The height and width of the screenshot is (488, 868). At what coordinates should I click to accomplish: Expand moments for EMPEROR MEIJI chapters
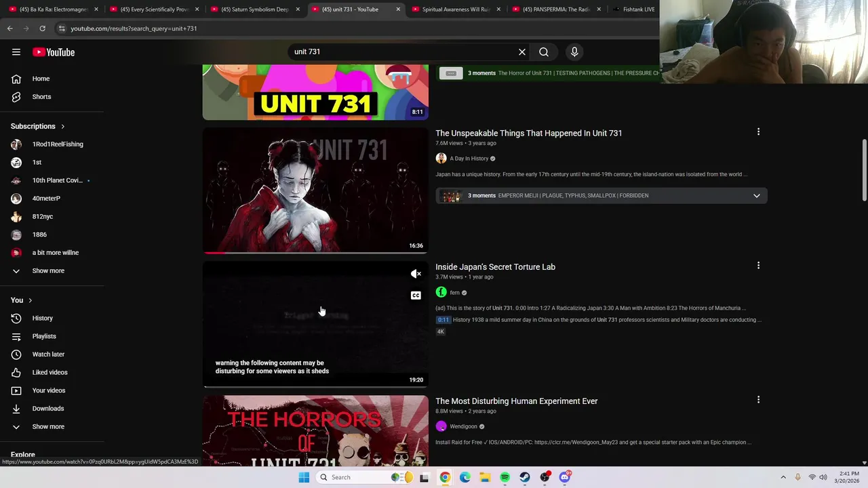point(757,196)
